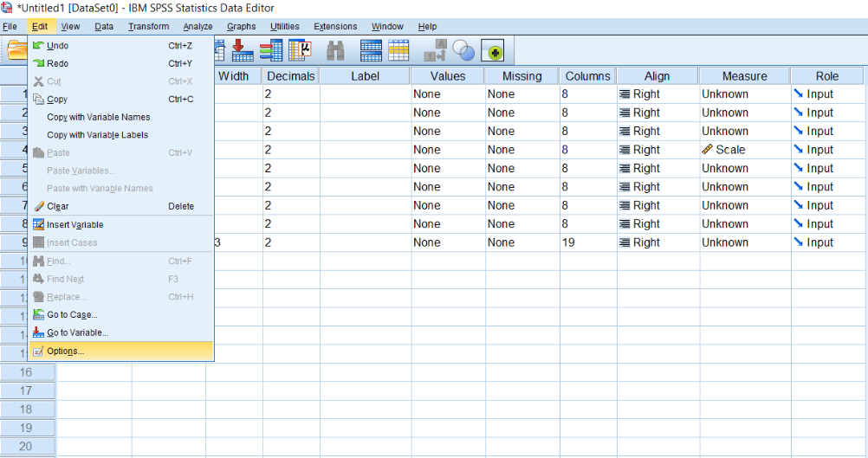Select row 17 header
This screenshot has width=868, height=458.
pos(27,390)
